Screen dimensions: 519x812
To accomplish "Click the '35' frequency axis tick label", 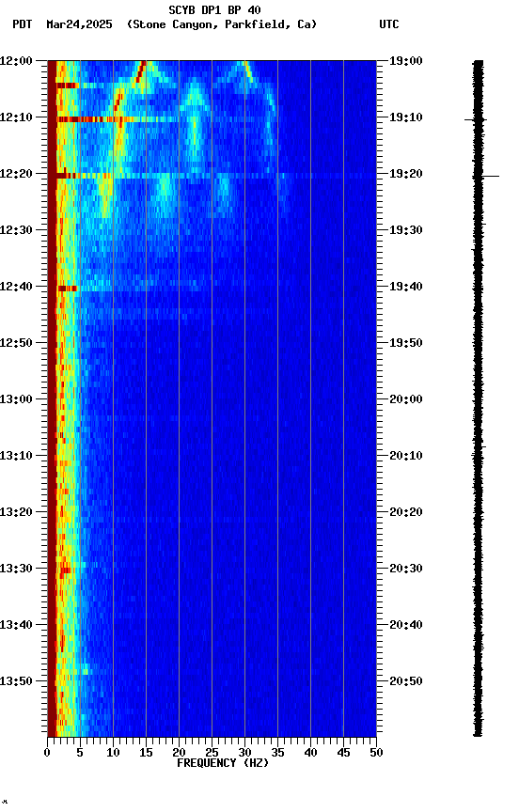I will [277, 753].
